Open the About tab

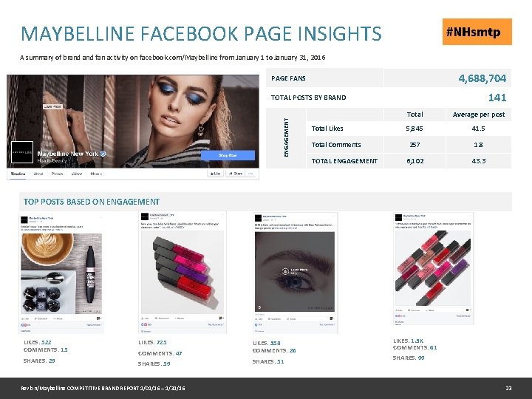(x=38, y=174)
